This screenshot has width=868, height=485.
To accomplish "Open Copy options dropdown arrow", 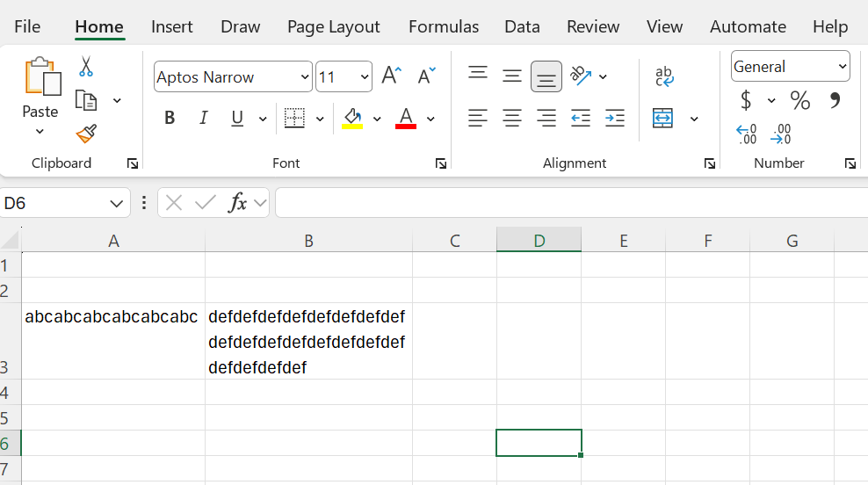I will tap(117, 101).
